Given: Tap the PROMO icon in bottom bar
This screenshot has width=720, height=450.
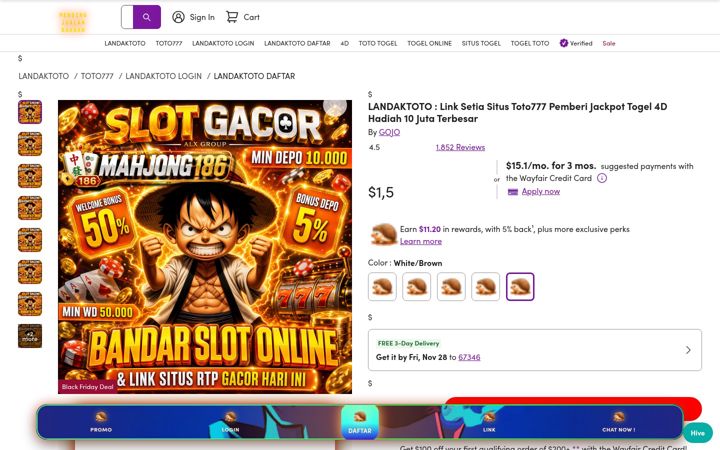Looking at the screenshot, I should click(x=101, y=417).
